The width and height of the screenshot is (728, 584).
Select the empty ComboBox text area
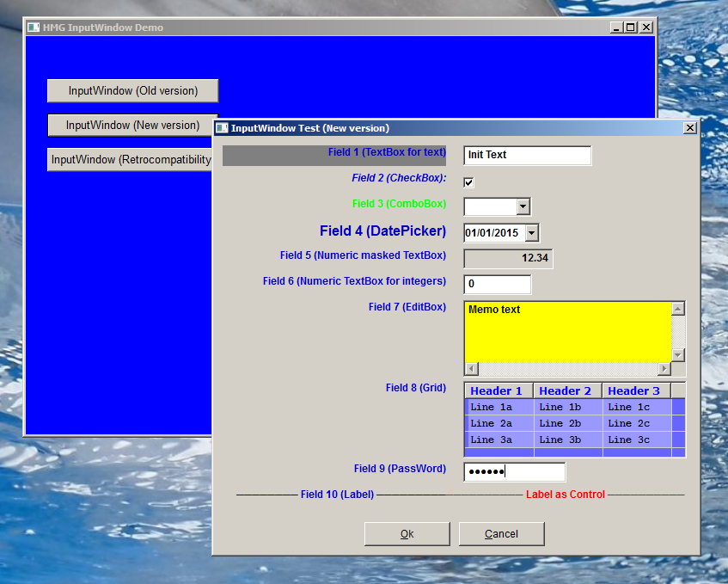click(x=490, y=206)
